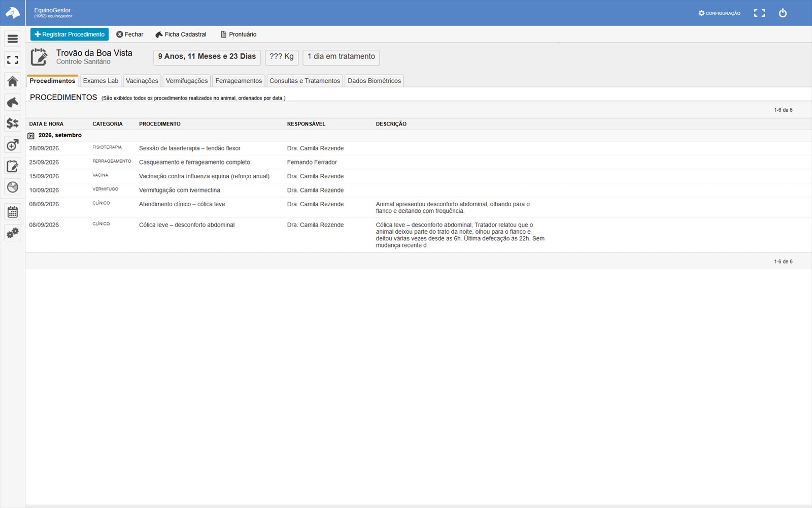Open the Ferrageamentos tab
This screenshot has width=812, height=508.
pyautogui.click(x=239, y=81)
